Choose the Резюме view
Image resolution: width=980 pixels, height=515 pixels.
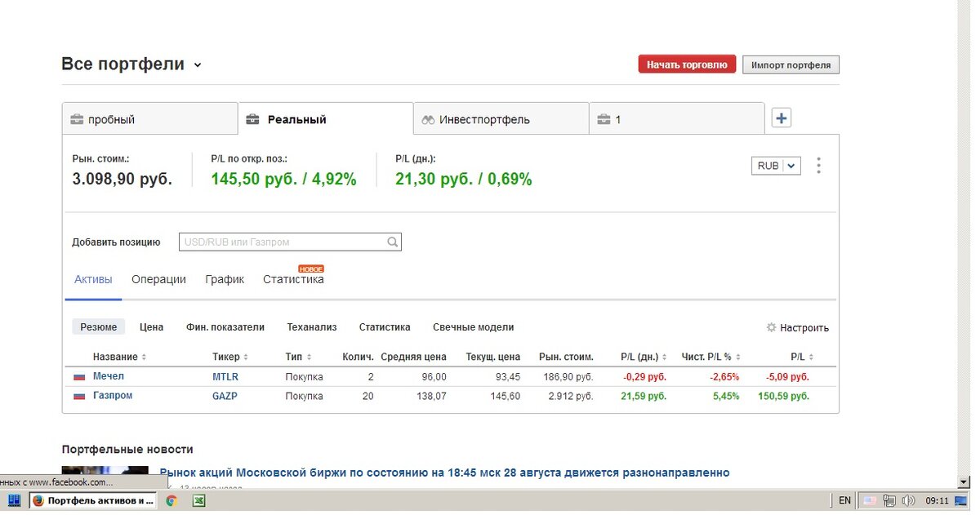tap(99, 326)
